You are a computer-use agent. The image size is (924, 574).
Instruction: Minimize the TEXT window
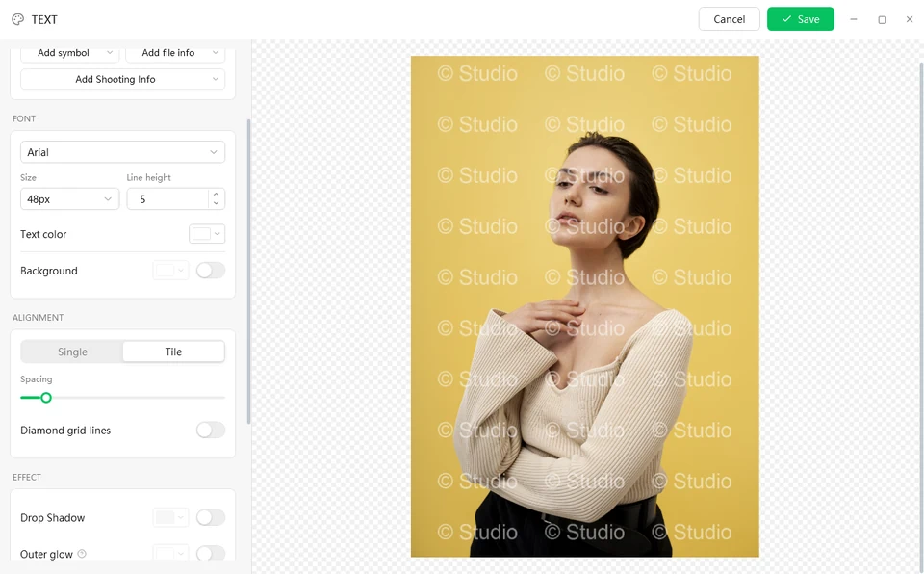[854, 19]
